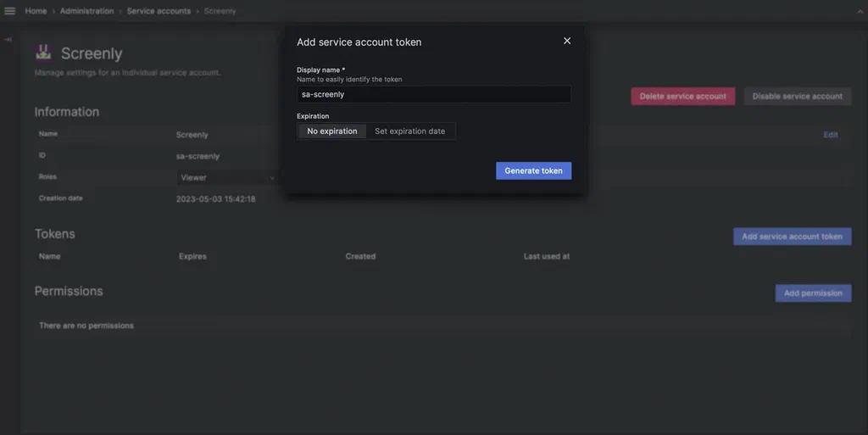Click the There are no permissions text
868x435 pixels.
point(86,326)
